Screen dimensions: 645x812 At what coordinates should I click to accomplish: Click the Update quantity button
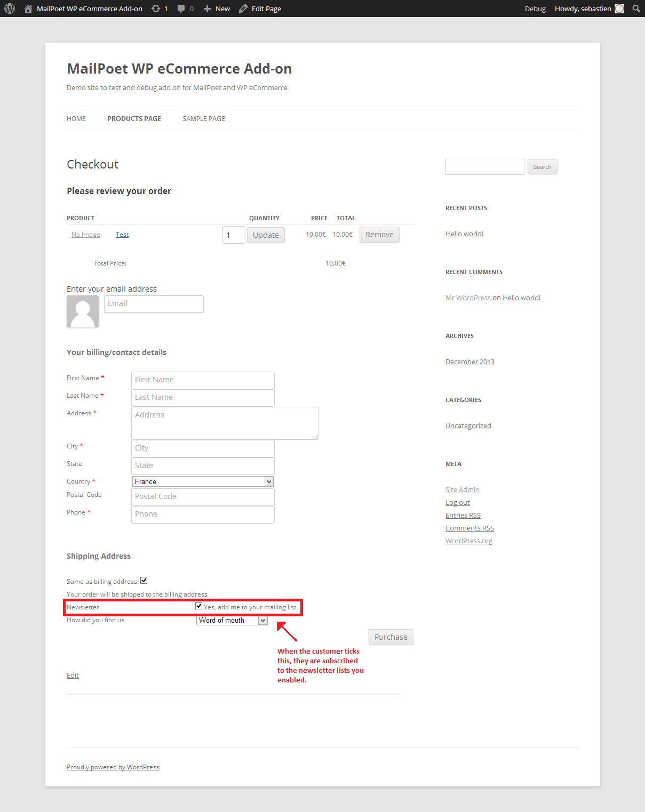pos(266,235)
